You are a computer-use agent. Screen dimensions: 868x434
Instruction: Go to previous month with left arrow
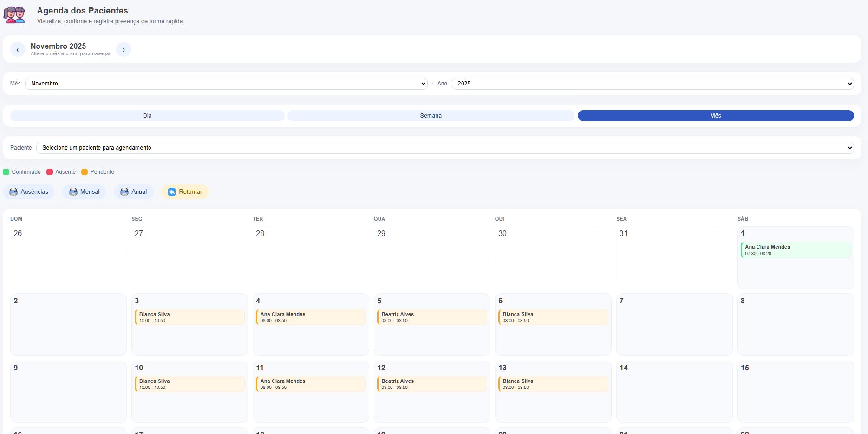pyautogui.click(x=18, y=49)
